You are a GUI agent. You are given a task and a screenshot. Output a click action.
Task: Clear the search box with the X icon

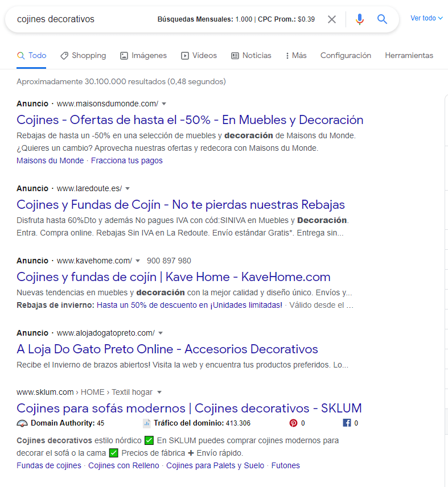click(332, 19)
